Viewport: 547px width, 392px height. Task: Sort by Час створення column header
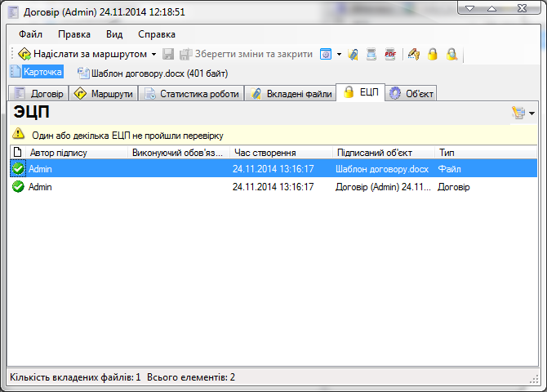tap(281, 153)
